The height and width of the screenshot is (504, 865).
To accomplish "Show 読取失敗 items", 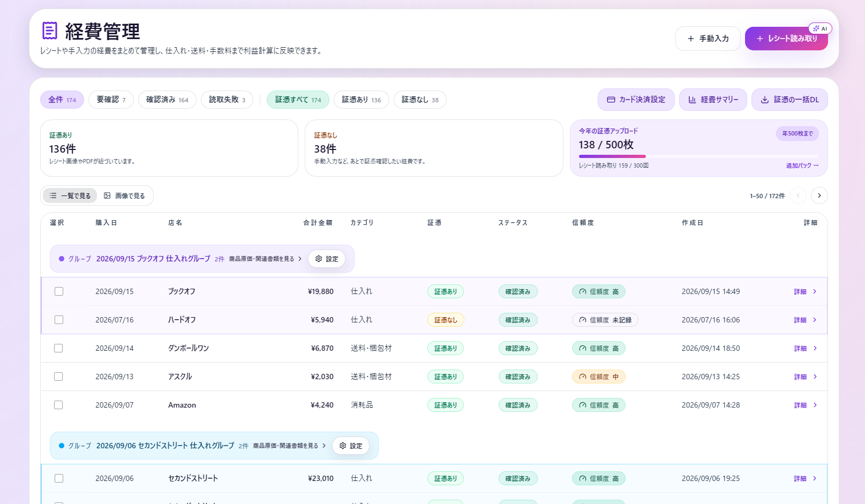I will coord(227,100).
